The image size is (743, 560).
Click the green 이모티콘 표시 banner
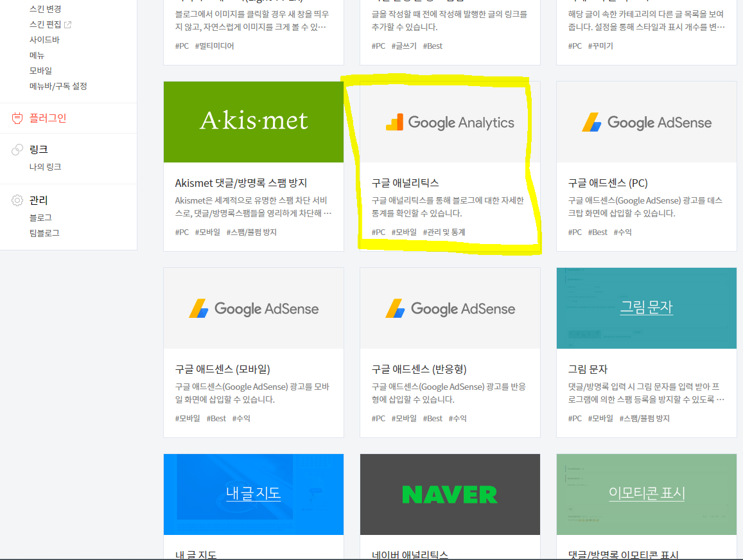pos(646,494)
